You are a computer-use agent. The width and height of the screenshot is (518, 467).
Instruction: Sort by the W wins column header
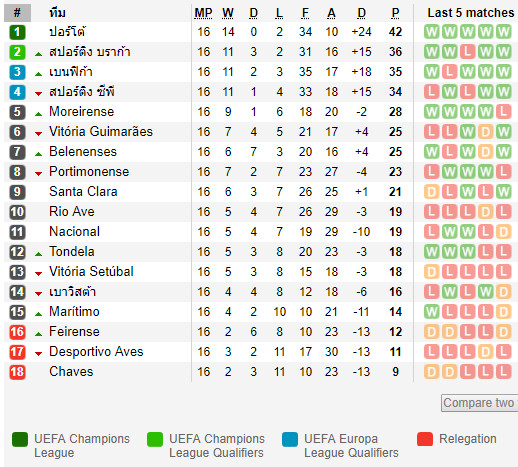click(x=228, y=13)
